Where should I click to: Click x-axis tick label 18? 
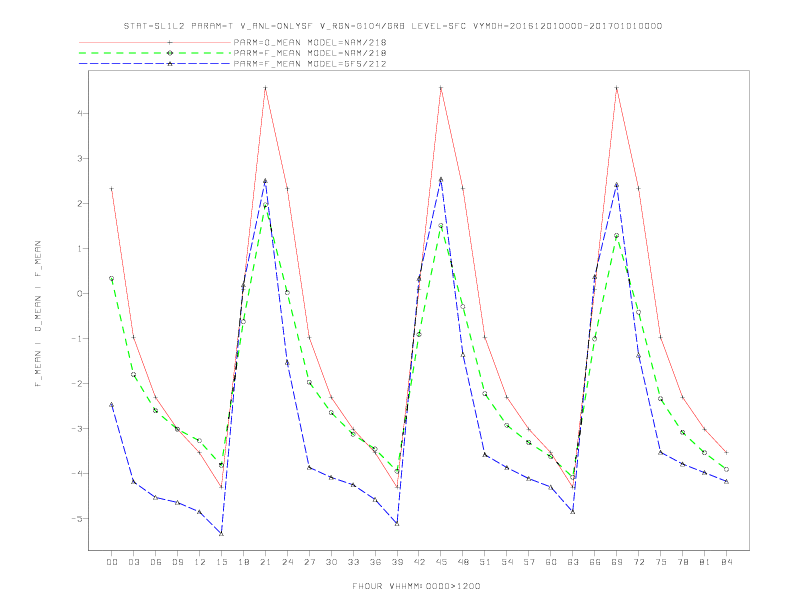tap(243, 562)
